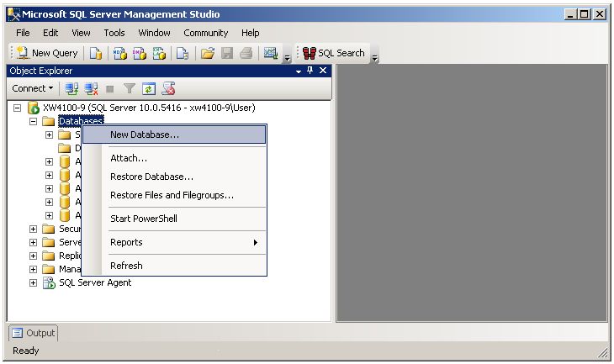
Task: Click the SQL Server Agent icon
Action: point(49,282)
